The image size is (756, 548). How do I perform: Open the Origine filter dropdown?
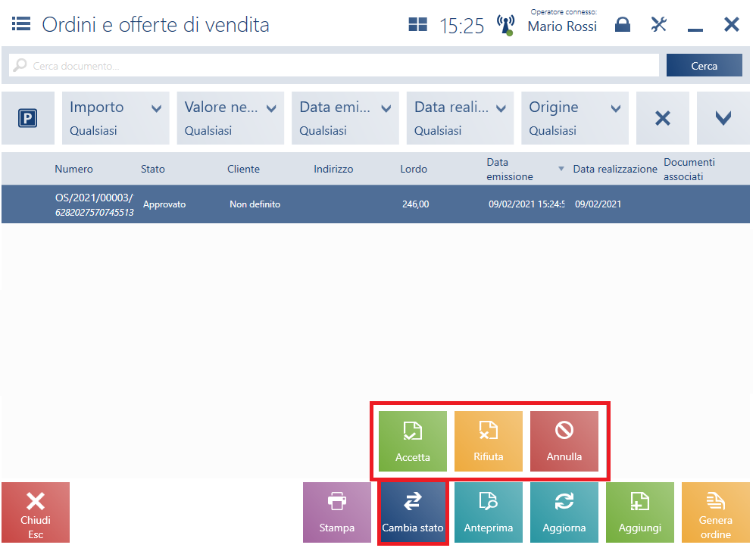pyautogui.click(x=575, y=118)
